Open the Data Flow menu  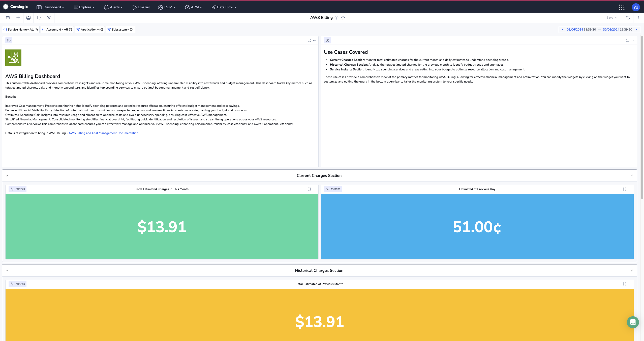pos(224,7)
